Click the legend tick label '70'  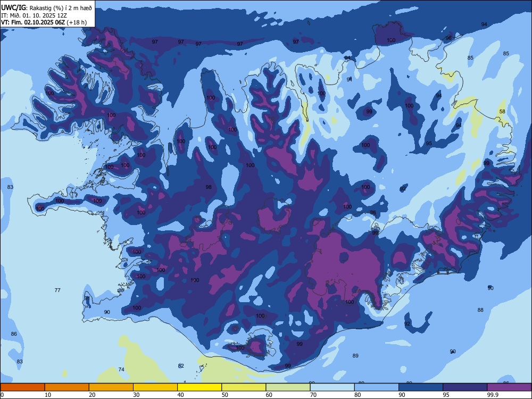(x=313, y=395)
